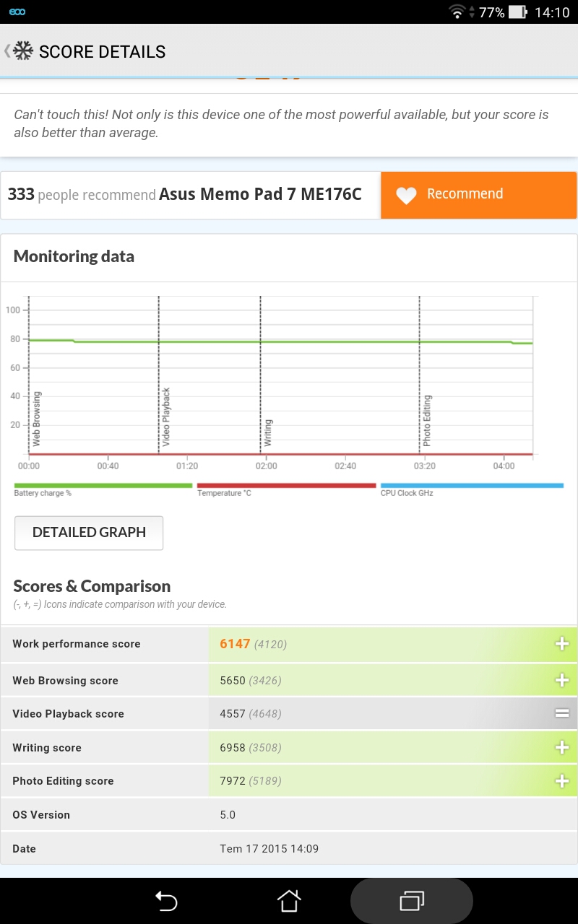Image resolution: width=578 pixels, height=924 pixels.
Task: Toggle CPU Clock GHz legend series
Action: (472, 489)
